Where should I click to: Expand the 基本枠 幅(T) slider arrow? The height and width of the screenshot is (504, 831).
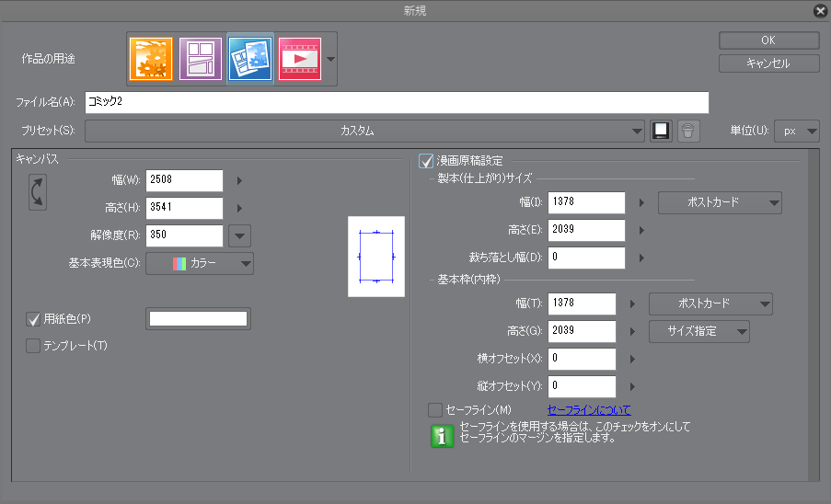632,304
